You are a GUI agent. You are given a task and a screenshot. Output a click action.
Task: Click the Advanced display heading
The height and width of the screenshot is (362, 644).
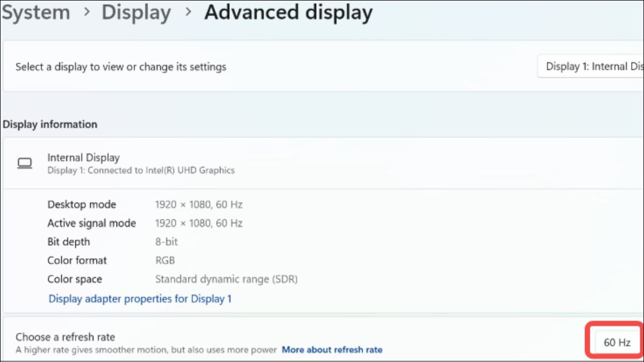(288, 12)
